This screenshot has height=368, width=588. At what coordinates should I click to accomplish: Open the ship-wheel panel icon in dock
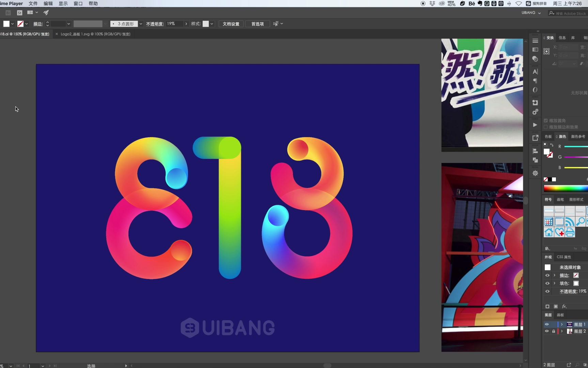(535, 173)
